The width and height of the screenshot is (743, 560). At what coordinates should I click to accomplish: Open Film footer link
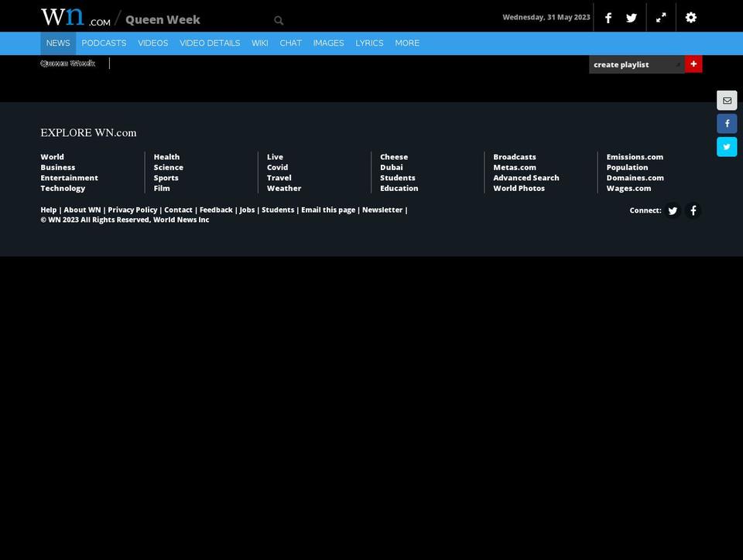(162, 188)
